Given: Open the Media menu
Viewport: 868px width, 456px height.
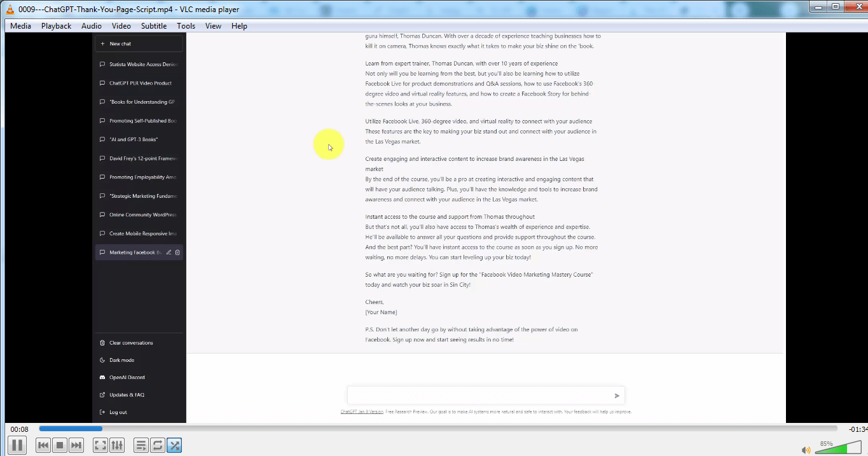Looking at the screenshot, I should point(20,26).
